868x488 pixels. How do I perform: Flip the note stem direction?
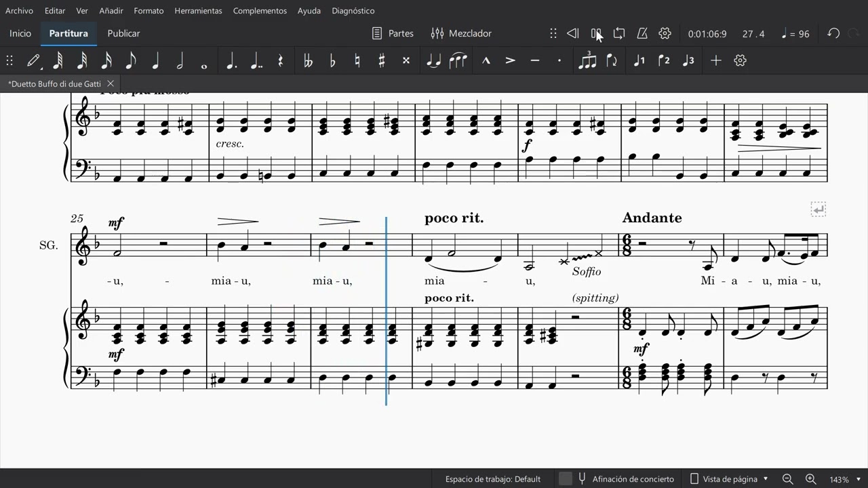[612, 60]
